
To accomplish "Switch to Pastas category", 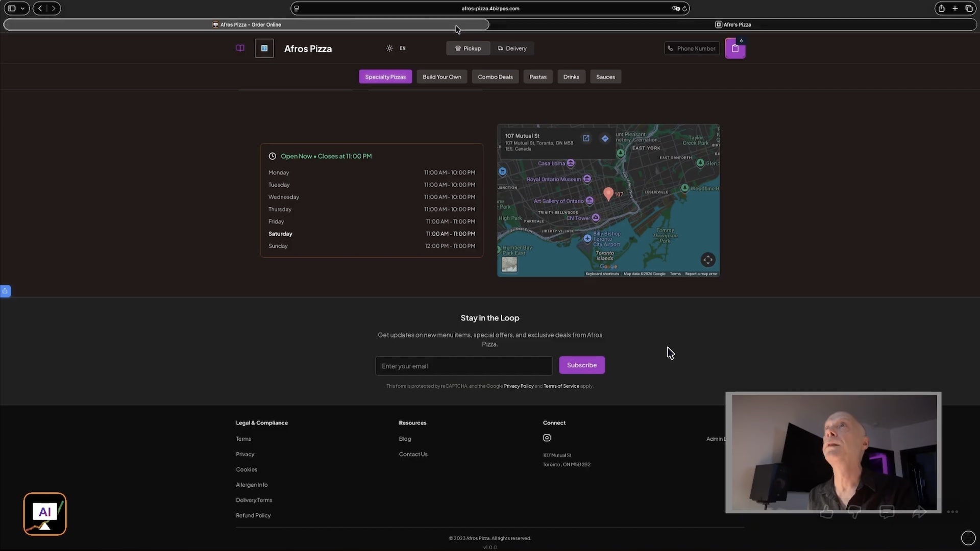I will (x=538, y=77).
